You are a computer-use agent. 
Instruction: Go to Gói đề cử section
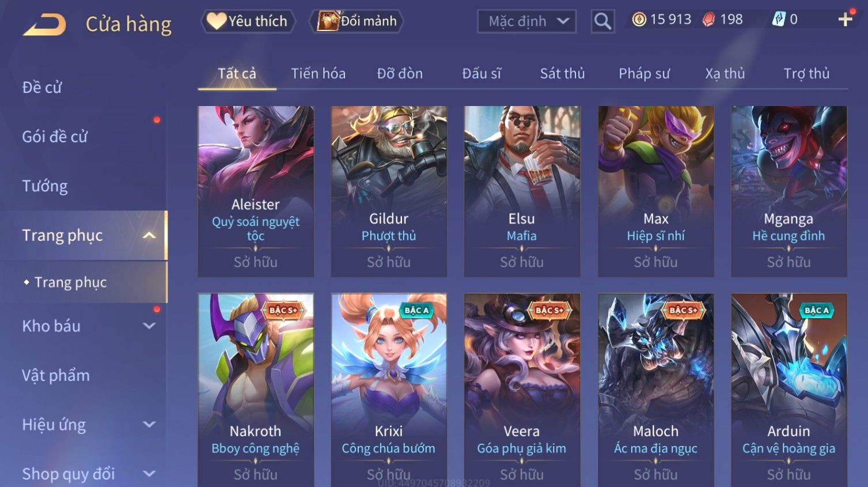[55, 137]
